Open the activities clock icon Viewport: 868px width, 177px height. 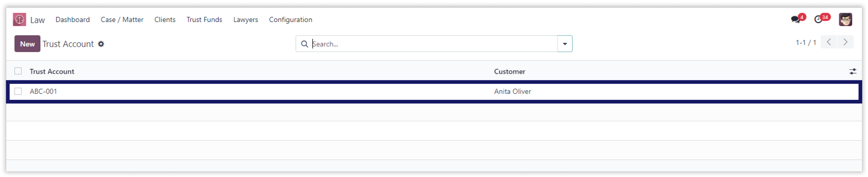(x=818, y=20)
